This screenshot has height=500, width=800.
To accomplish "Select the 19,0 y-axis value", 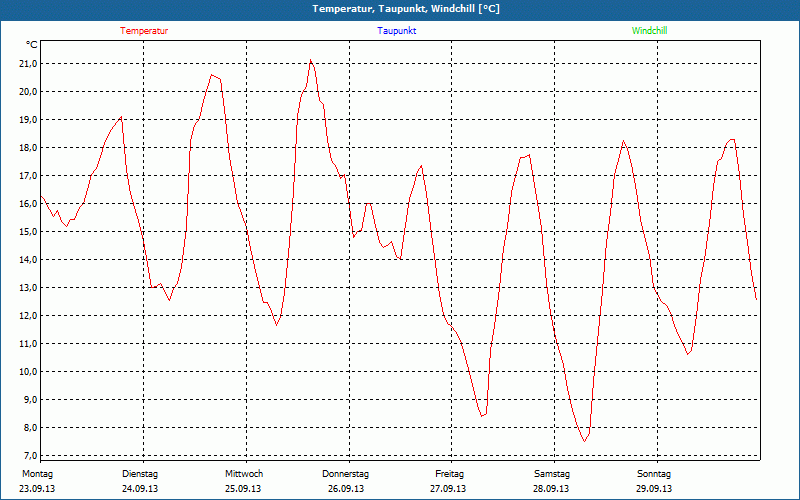I will (27, 120).
